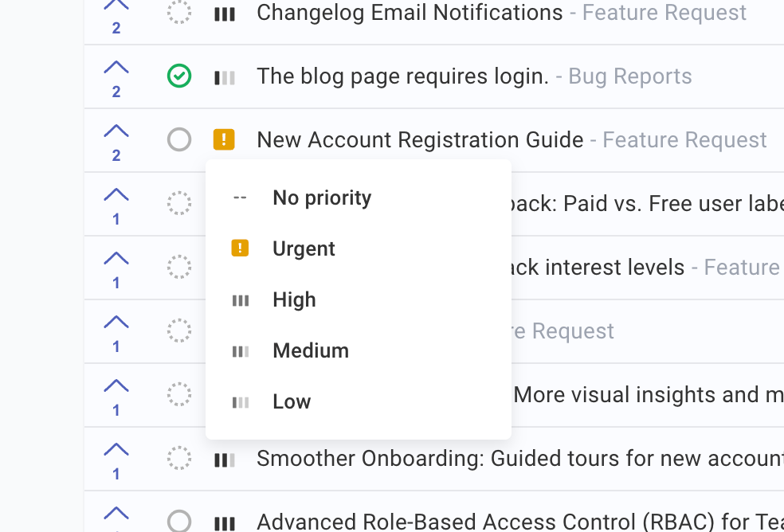The height and width of the screenshot is (532, 784).
Task: Select No priority option
Action: pos(322,198)
